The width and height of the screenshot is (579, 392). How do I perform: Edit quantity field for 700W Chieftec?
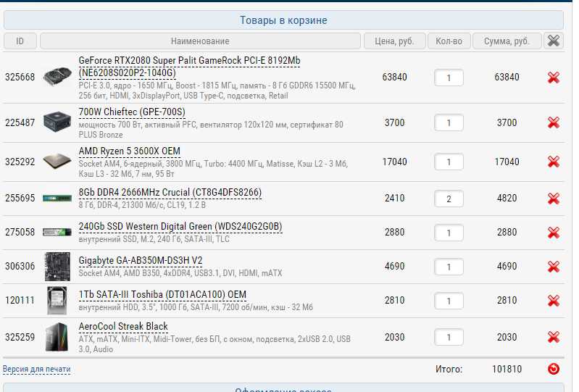tap(449, 122)
